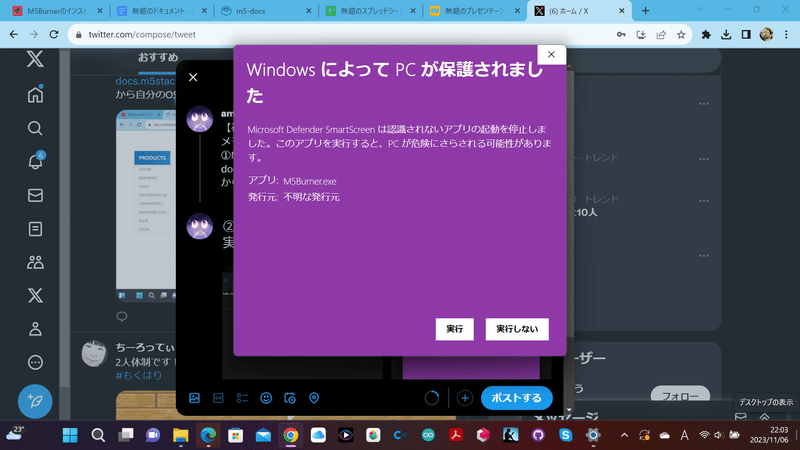The width and height of the screenshot is (800, 450).
Task: Open Arduino IDE from taskbar
Action: point(428,435)
